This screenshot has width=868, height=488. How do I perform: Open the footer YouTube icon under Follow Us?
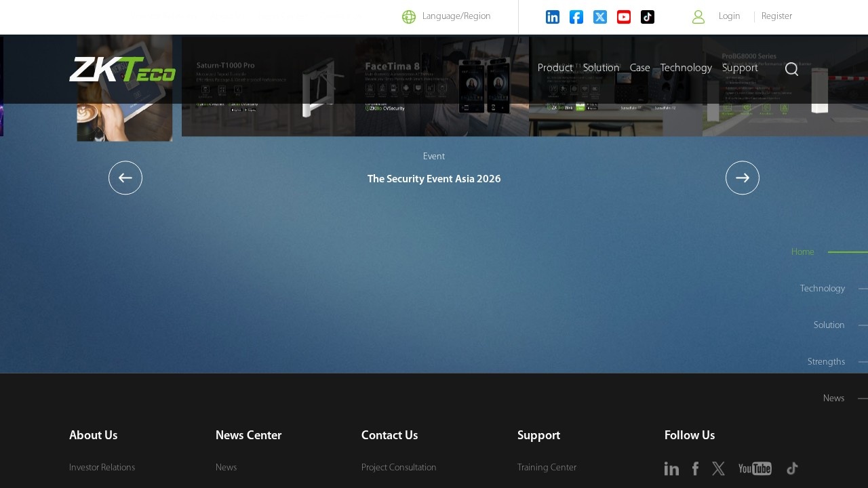(x=755, y=468)
